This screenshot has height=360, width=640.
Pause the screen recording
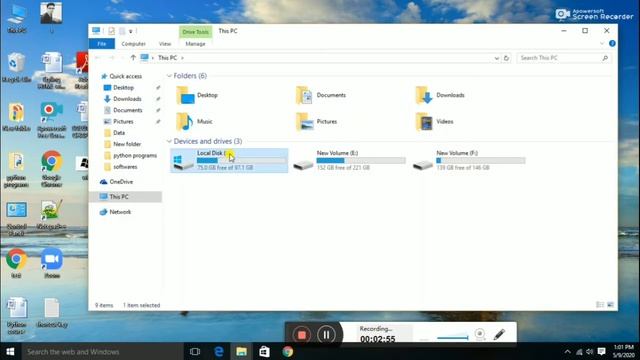(x=326, y=335)
